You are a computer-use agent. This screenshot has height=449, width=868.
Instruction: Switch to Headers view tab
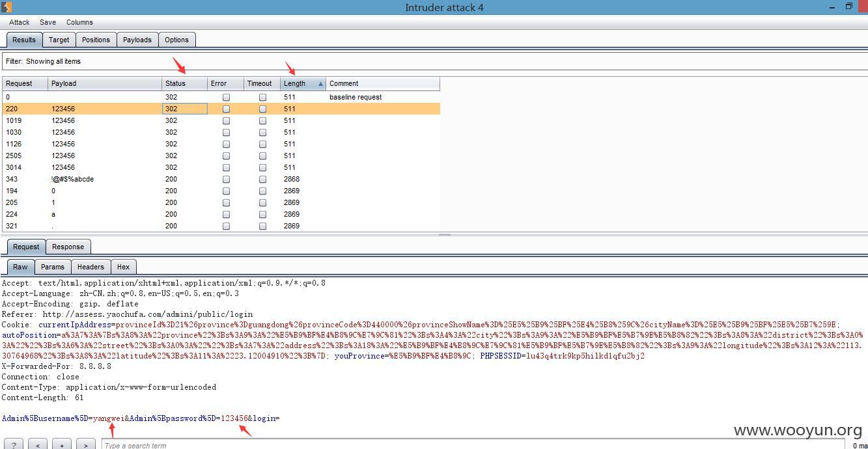point(91,267)
